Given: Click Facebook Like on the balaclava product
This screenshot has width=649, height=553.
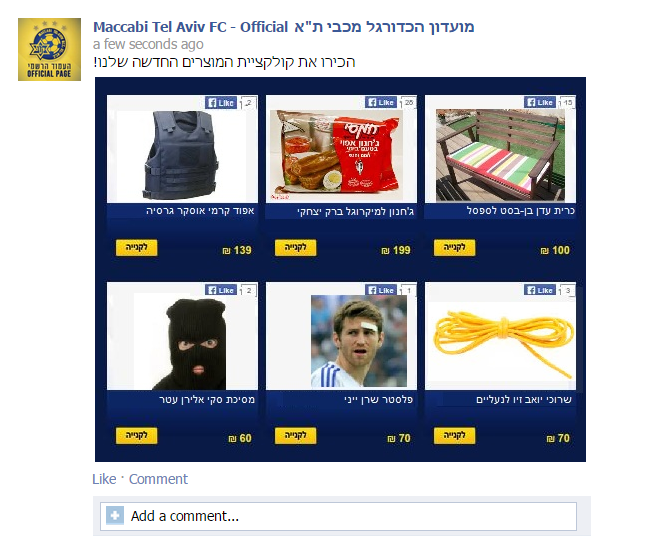Looking at the screenshot, I should pyautogui.click(x=221, y=290).
